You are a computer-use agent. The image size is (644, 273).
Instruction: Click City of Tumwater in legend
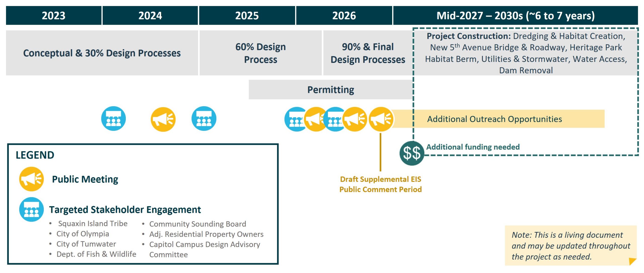[x=86, y=244]
